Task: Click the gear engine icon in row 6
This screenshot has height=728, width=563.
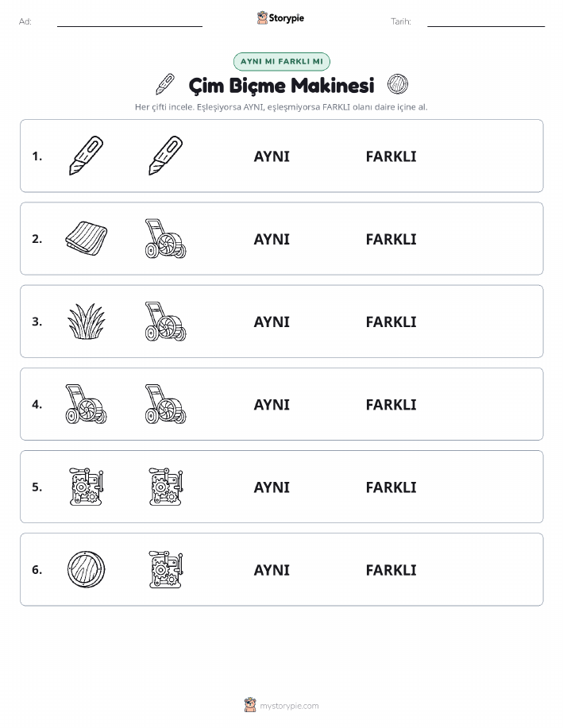Action: click(x=165, y=569)
